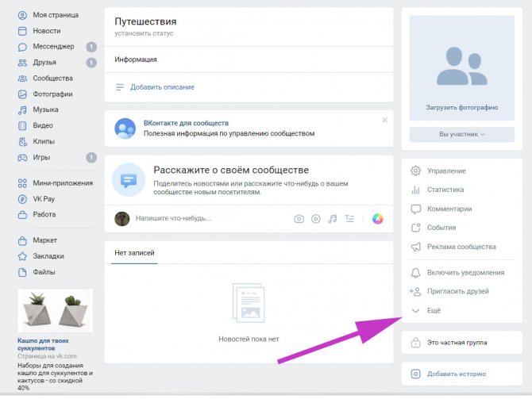The width and height of the screenshot is (532, 399).
Task: Open Комментарии speech bubble icon
Action: [415, 209]
